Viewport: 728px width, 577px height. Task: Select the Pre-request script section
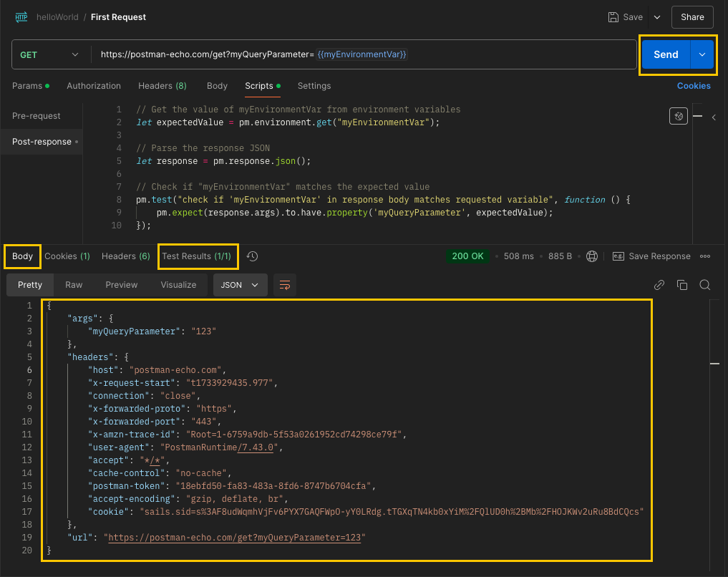(37, 116)
